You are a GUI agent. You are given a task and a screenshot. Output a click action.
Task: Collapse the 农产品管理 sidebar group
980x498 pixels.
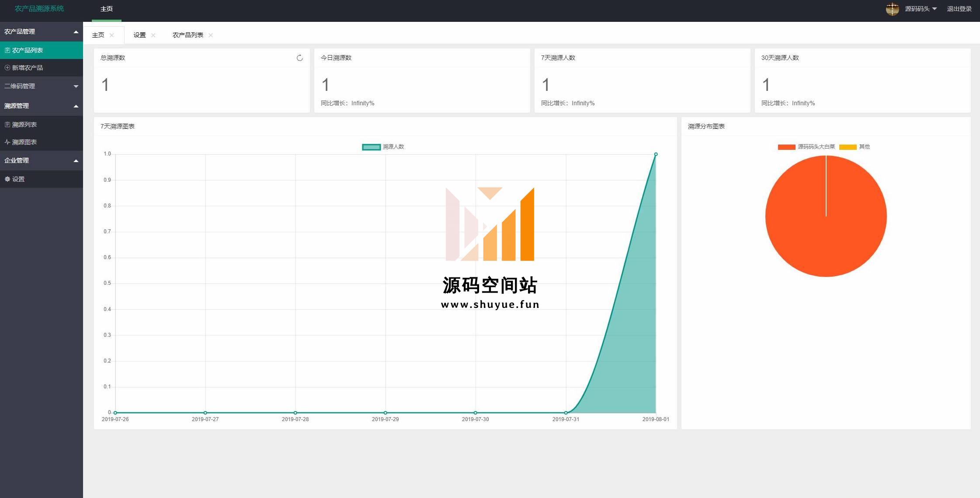(x=42, y=31)
